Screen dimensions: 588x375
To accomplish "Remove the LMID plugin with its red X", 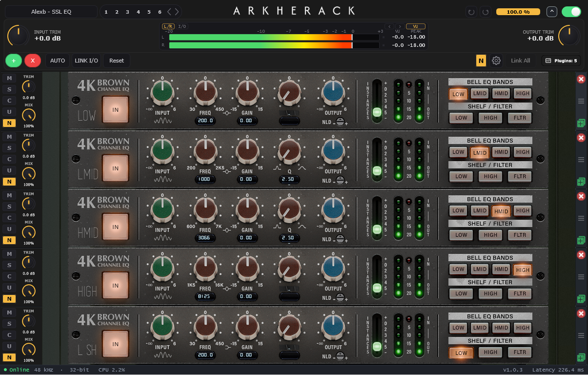I will coord(581,138).
